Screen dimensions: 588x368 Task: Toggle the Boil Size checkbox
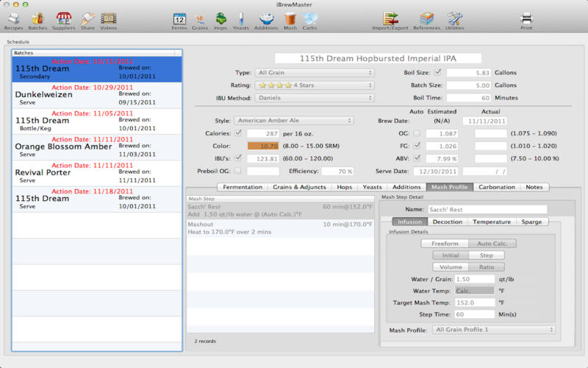coord(438,72)
